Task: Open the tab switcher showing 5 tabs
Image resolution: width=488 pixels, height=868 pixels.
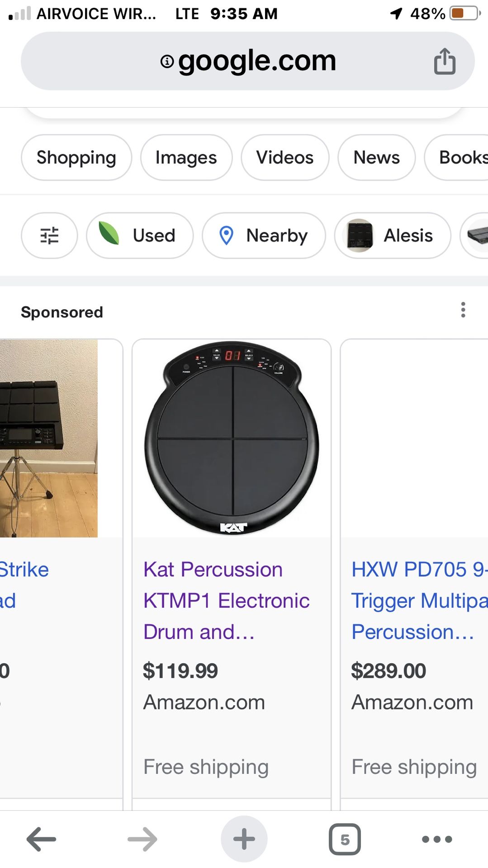Action: click(x=345, y=840)
